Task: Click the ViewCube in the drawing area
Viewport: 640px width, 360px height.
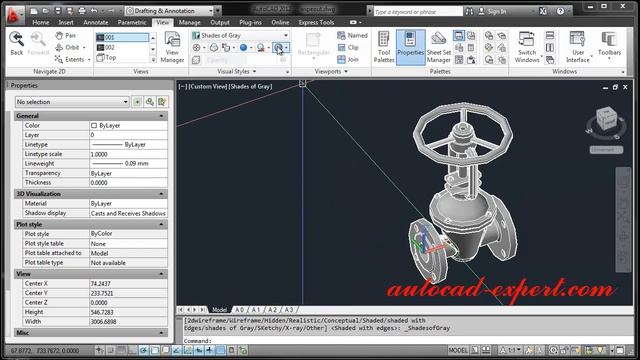Action: pos(606,118)
